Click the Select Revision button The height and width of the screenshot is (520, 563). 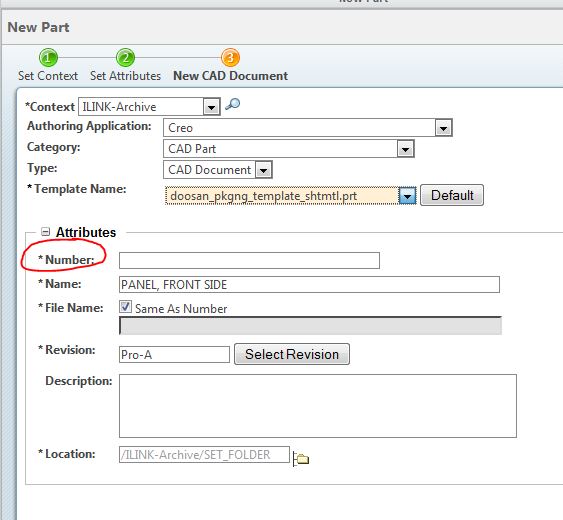tap(292, 354)
